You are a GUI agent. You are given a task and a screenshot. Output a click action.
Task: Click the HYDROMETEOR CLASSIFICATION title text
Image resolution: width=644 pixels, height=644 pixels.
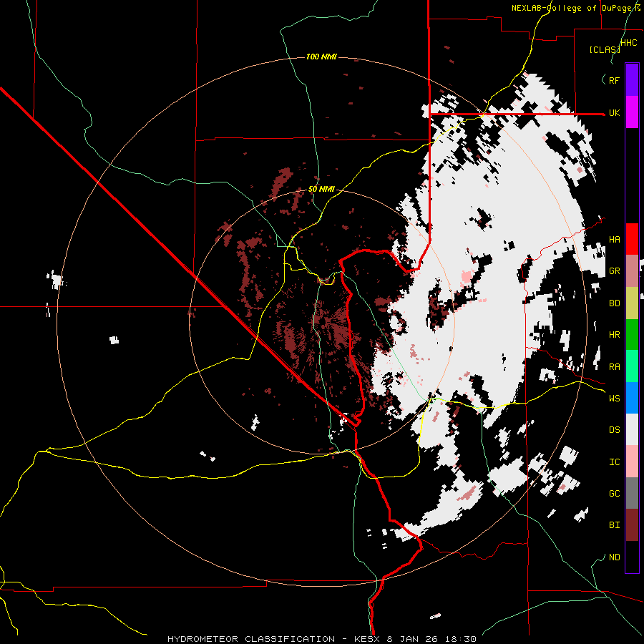[251, 639]
